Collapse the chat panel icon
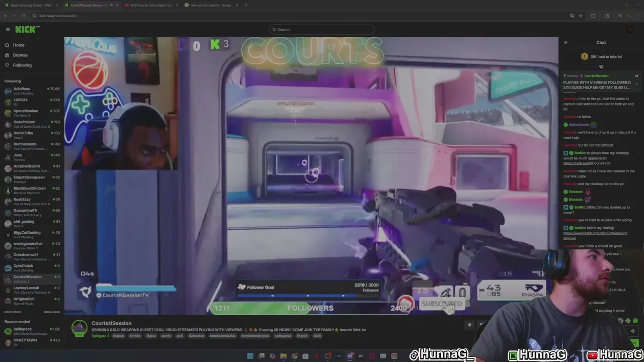This screenshot has height=362, width=644. 566,43
